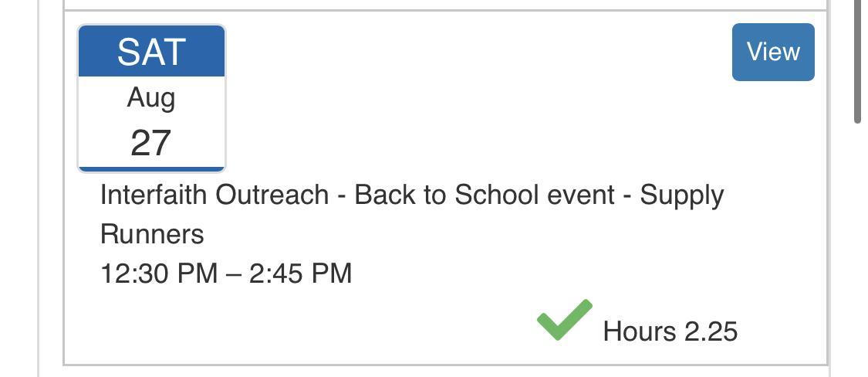Screen dimensions: 868x377
Task: Click the vertical scrollbar thumb
Action: click(x=857, y=62)
